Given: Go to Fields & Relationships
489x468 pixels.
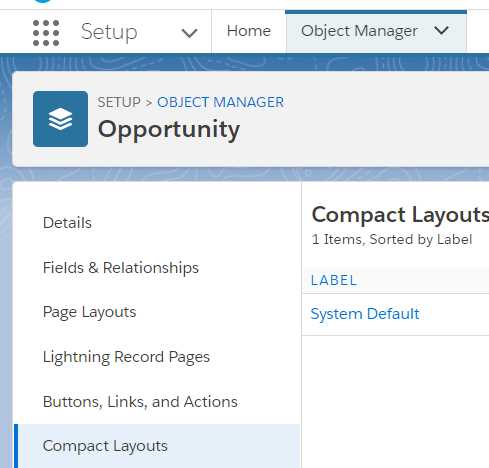Looking at the screenshot, I should point(121,268).
